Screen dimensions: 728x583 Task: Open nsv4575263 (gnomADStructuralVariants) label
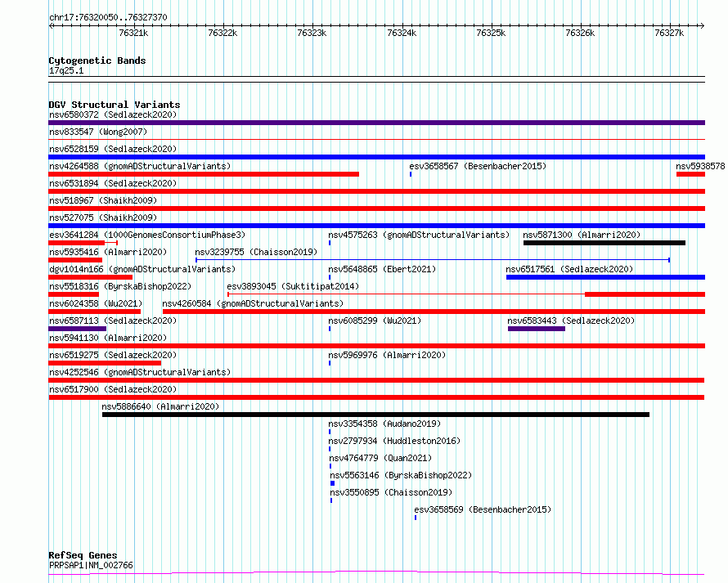(419, 235)
